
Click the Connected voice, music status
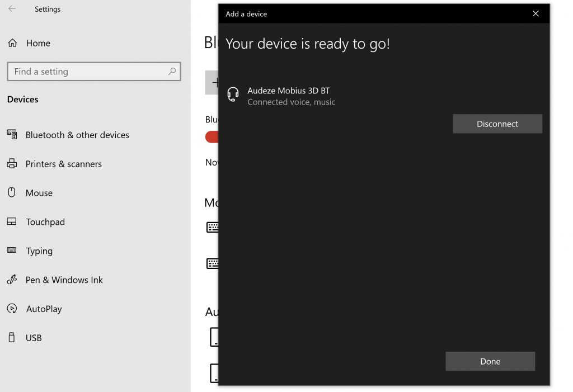coord(291,102)
